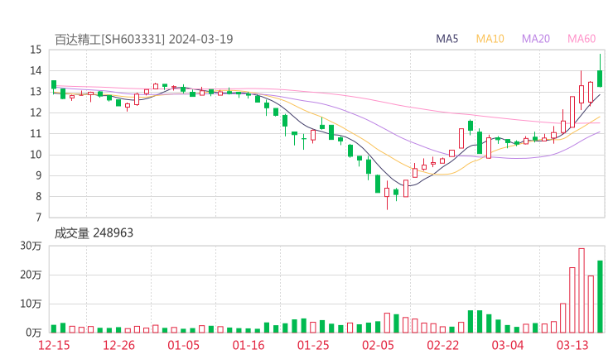Click the 01-05 date axis label
This screenshot has height=364, width=613.
coord(183,345)
